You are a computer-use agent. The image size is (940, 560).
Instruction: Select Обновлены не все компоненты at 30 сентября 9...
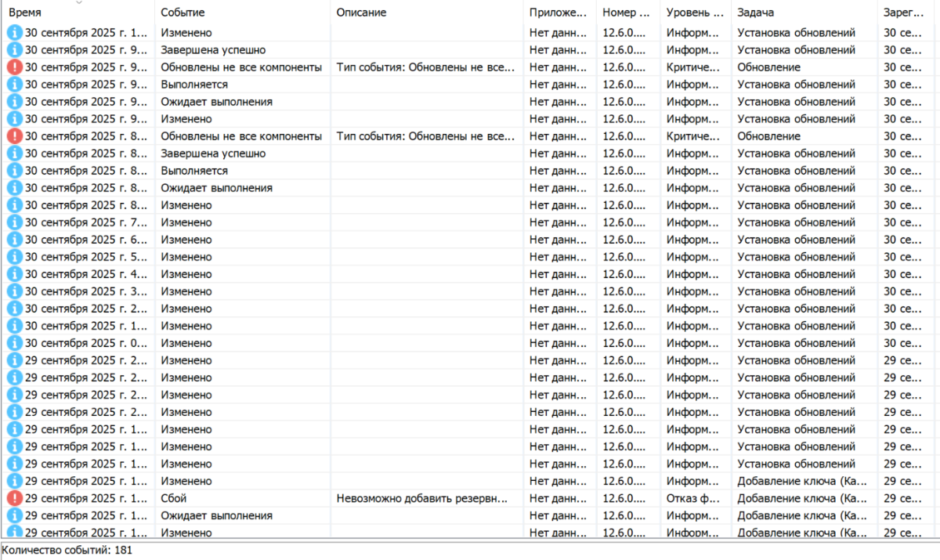click(x=241, y=67)
